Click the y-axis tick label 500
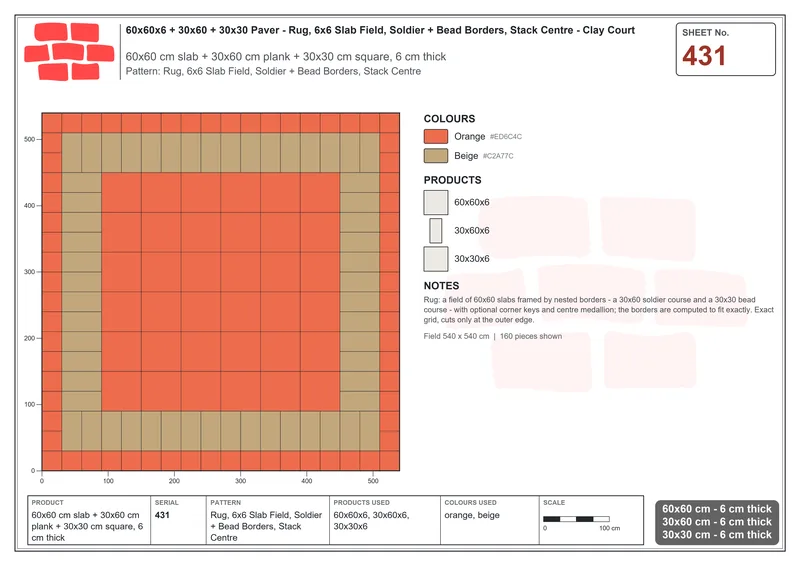Viewport: 800px width, 566px height. click(30, 139)
